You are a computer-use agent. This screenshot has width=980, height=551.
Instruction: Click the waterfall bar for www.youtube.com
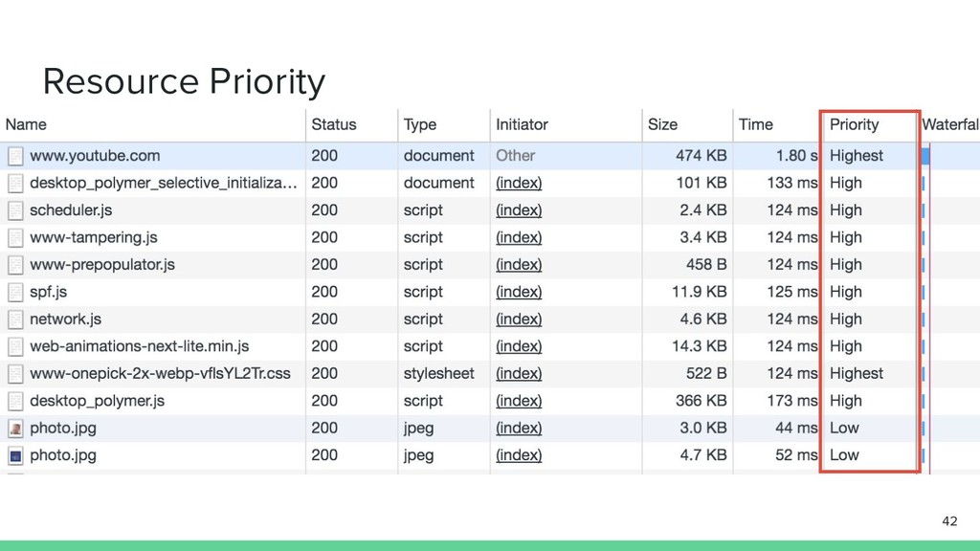coord(925,156)
